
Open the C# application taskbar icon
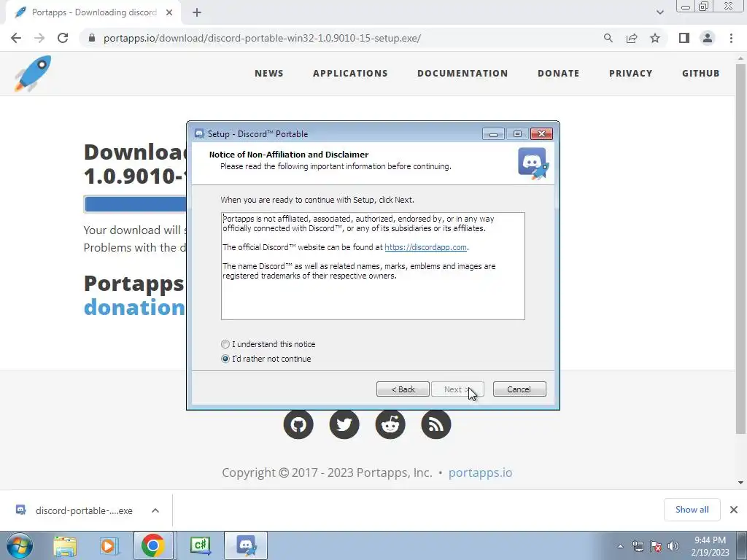200,545
